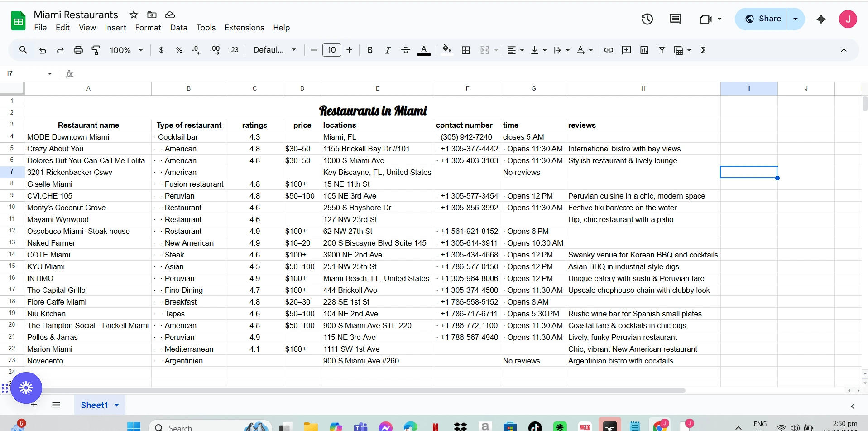Open the fill color picker

point(446,50)
